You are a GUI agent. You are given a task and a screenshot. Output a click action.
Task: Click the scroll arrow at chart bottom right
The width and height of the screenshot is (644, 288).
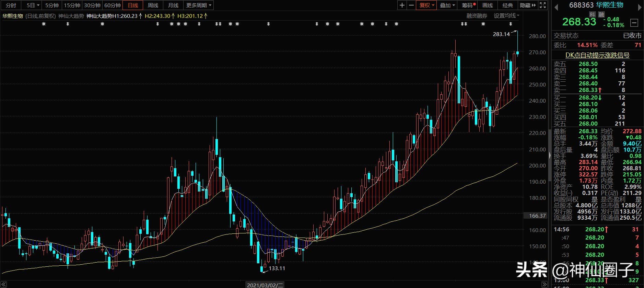[544, 285]
